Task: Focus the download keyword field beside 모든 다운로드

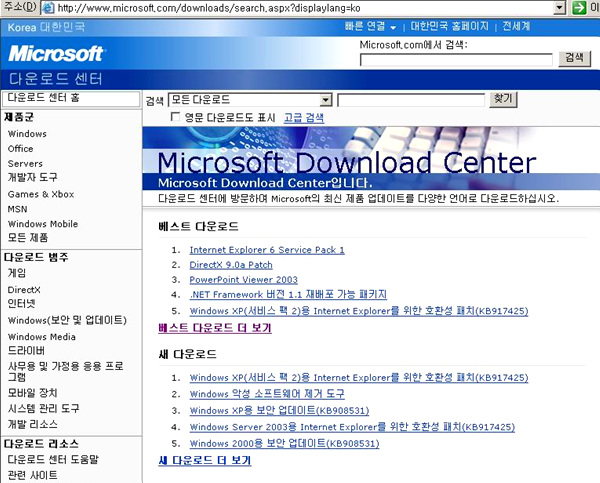Action: 410,100
